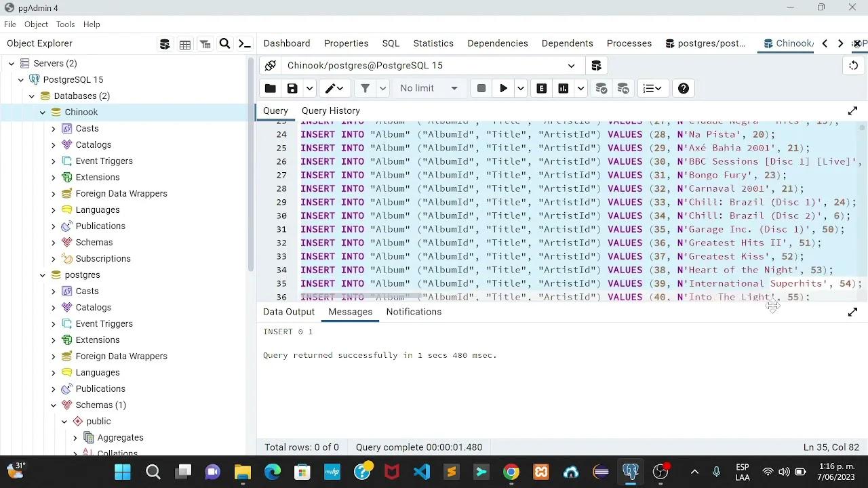Execute the query with the play icon

[x=503, y=88]
